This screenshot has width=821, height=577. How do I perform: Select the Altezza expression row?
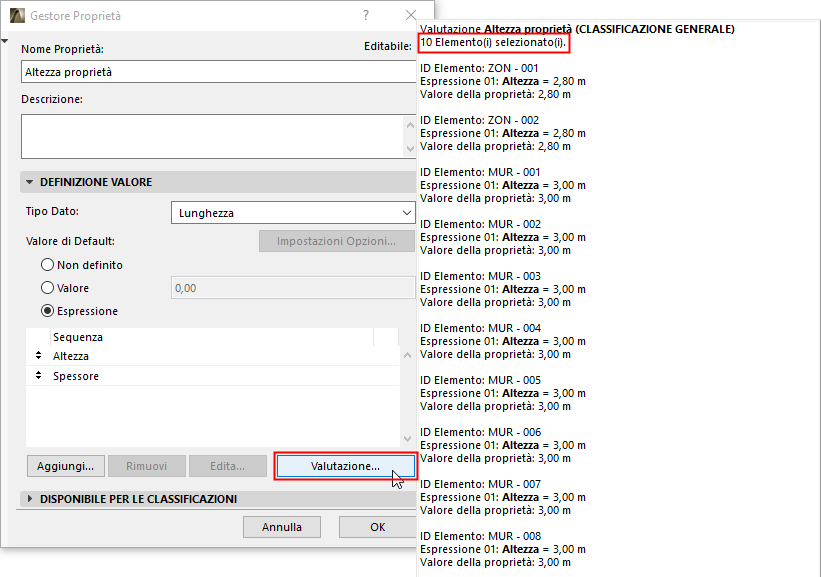[x=212, y=356]
